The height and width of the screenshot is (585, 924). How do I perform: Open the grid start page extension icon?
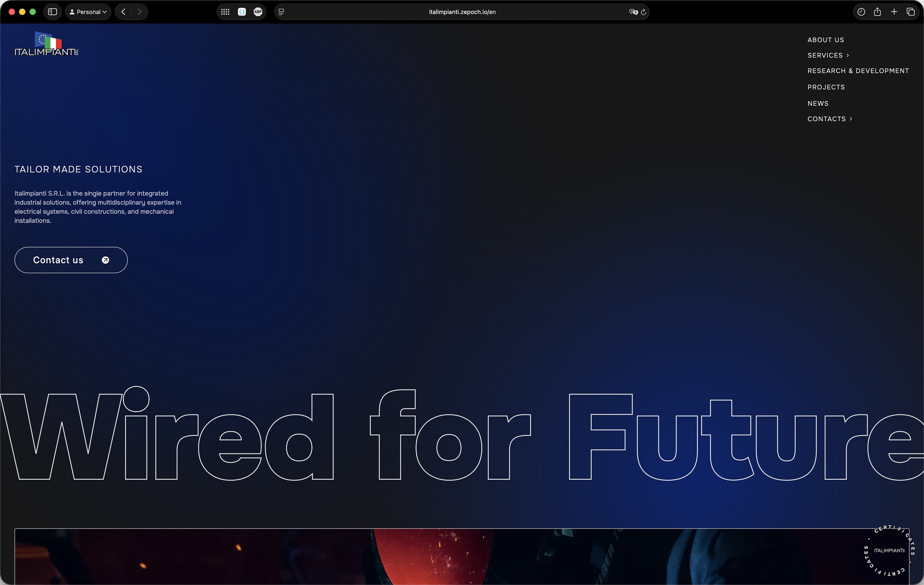[x=225, y=12]
